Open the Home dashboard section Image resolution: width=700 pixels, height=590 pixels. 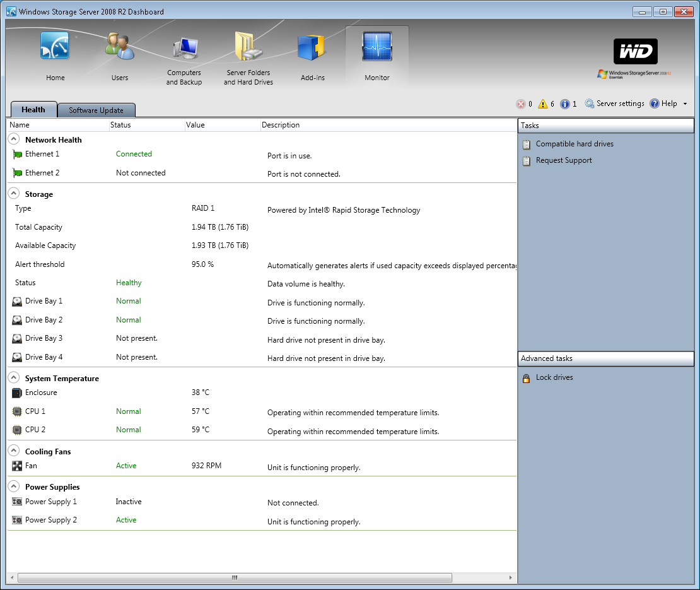tap(55, 56)
